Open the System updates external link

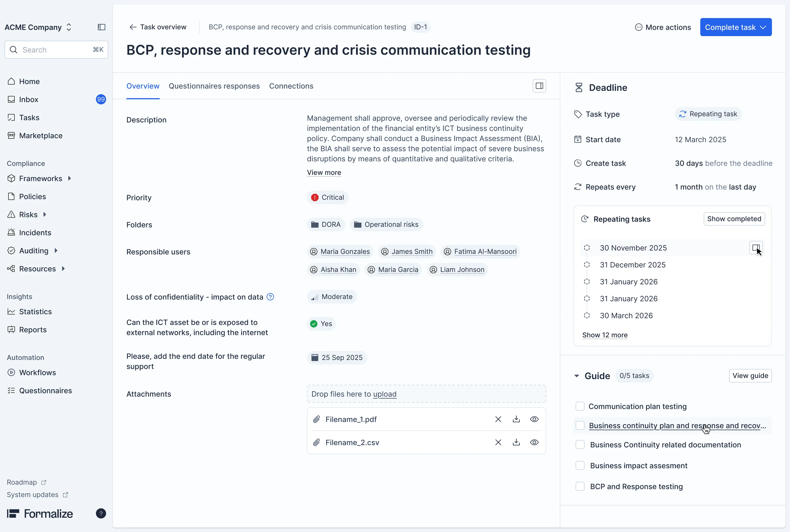click(37, 495)
